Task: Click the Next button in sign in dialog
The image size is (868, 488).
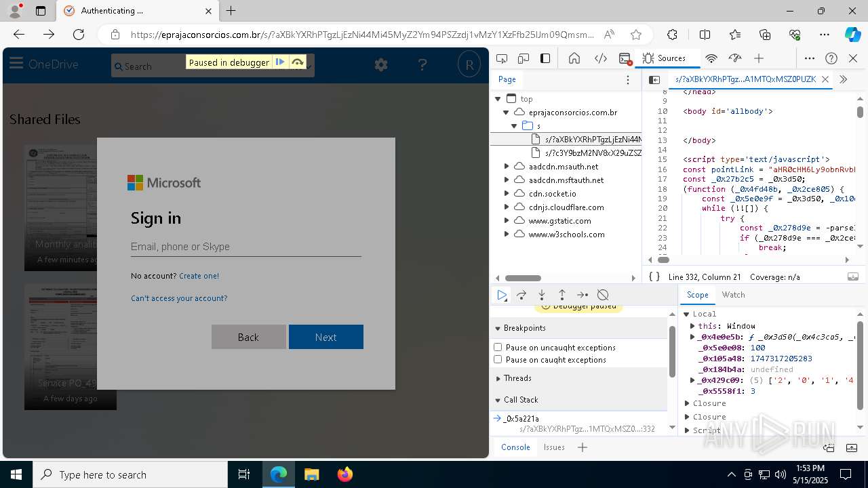Action: tap(326, 337)
